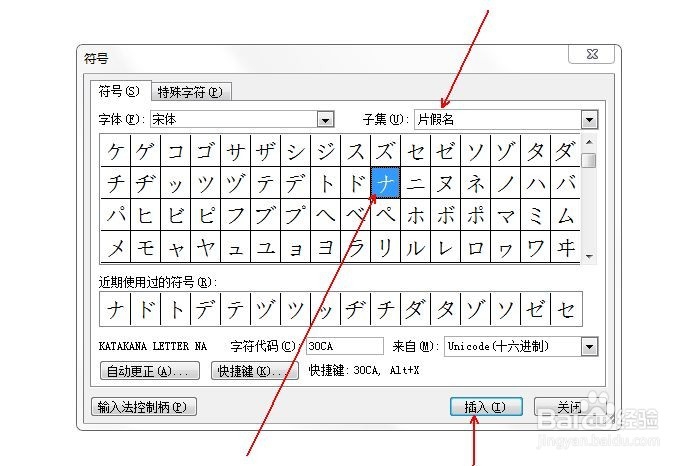Screen dimensions: 700x466
Task: Choose the バ symbol in the grid
Action: (565, 183)
